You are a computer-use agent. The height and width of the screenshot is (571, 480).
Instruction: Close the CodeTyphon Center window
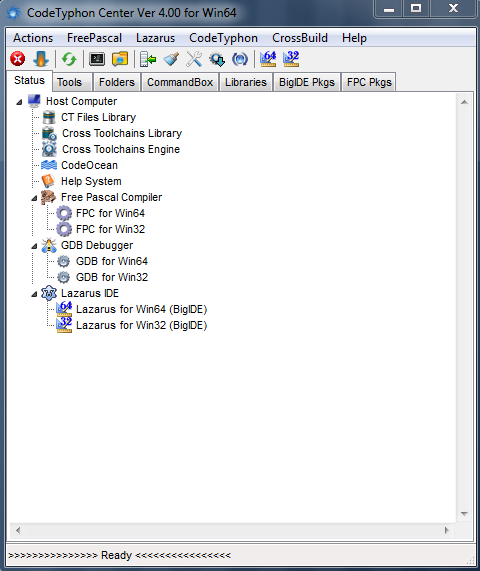point(453,9)
